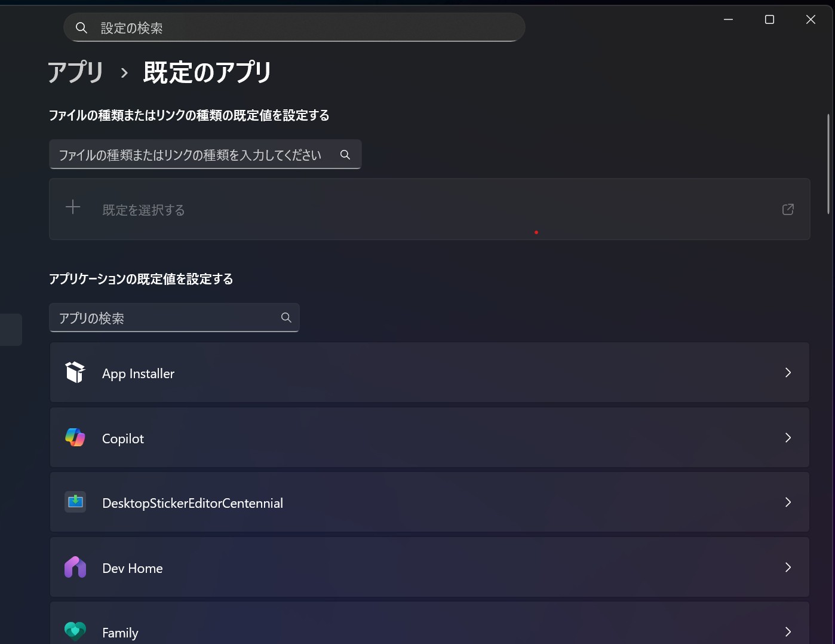
Task: Click inside the アプリの検索 field
Action: tap(161, 317)
